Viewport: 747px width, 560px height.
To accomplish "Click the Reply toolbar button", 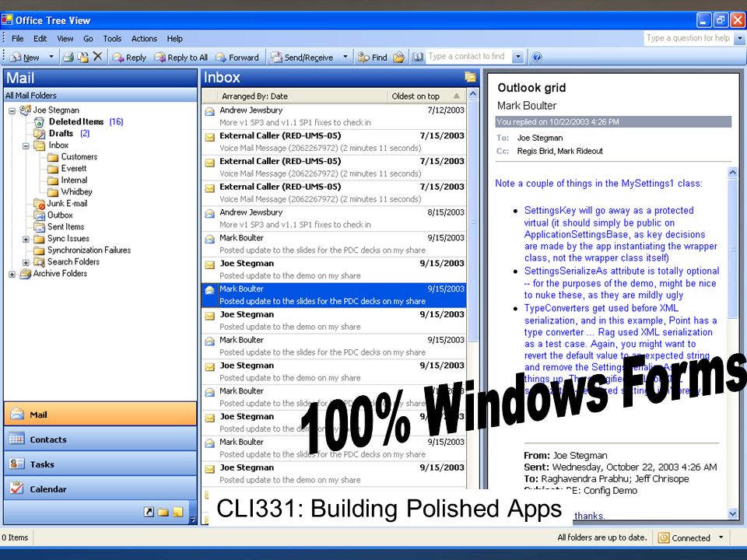I will click(x=129, y=57).
